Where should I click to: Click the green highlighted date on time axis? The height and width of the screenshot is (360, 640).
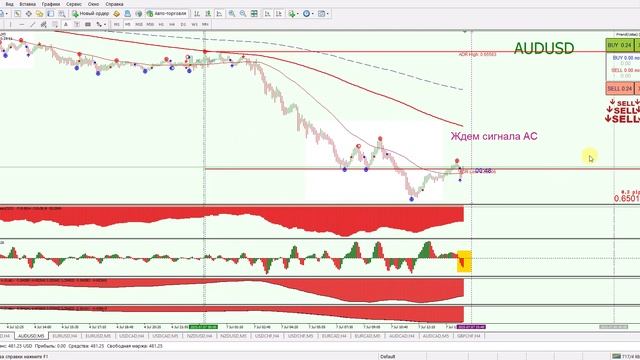coord(203,327)
